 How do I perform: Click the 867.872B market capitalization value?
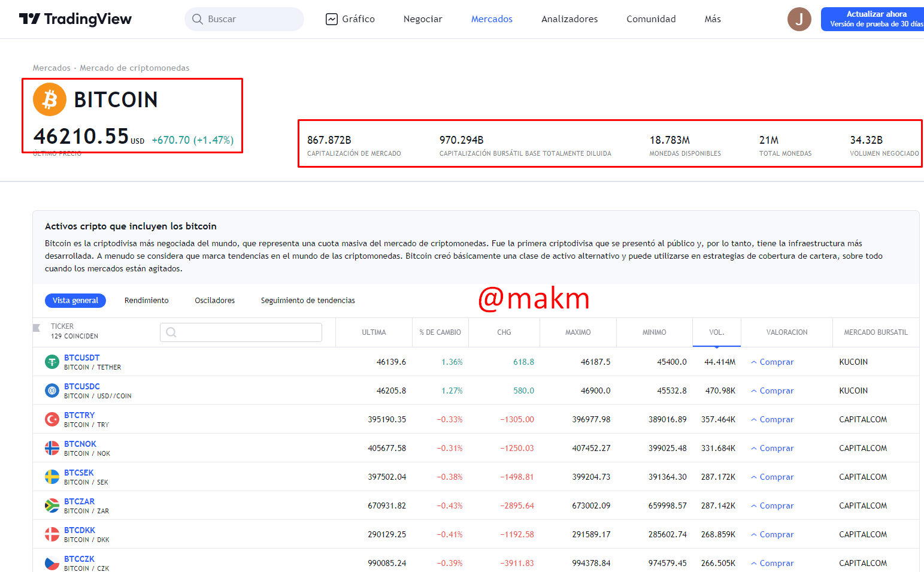click(x=329, y=140)
